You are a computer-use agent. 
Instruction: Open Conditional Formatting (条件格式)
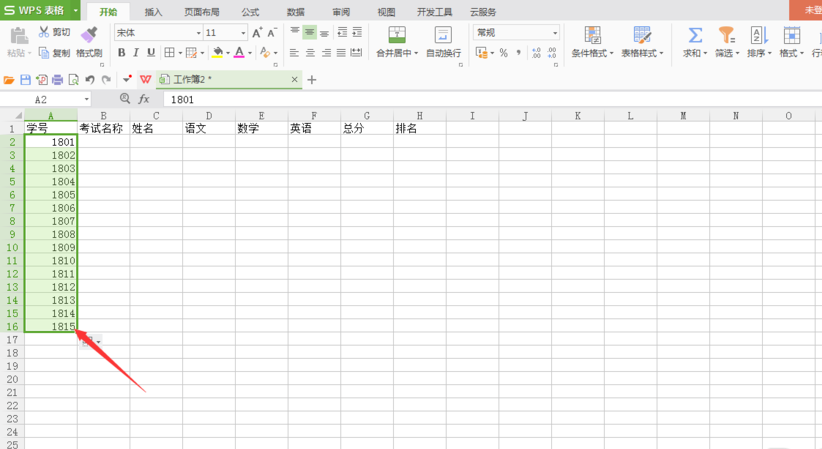(592, 36)
